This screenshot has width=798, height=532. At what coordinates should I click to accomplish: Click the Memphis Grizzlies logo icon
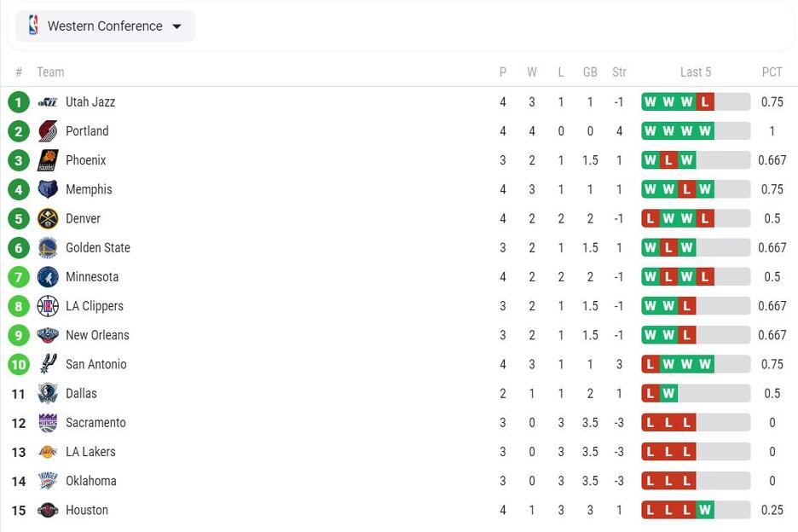pos(48,189)
